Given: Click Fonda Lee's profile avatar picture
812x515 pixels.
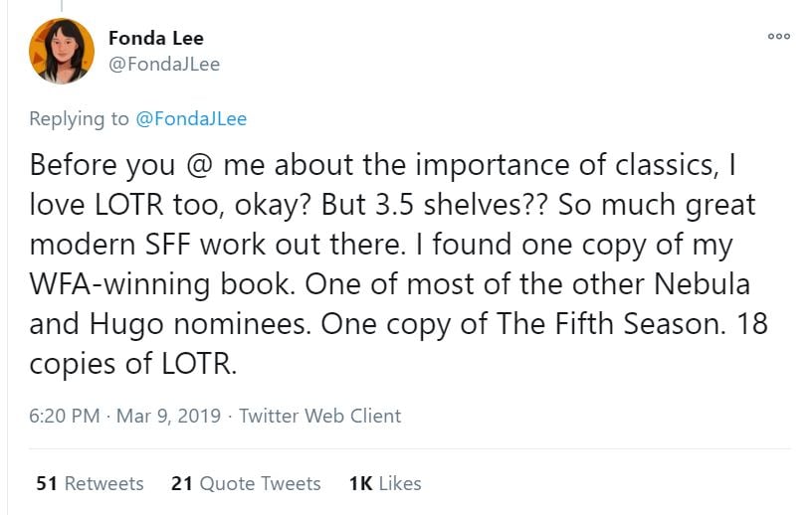Looking at the screenshot, I should click(x=62, y=52).
